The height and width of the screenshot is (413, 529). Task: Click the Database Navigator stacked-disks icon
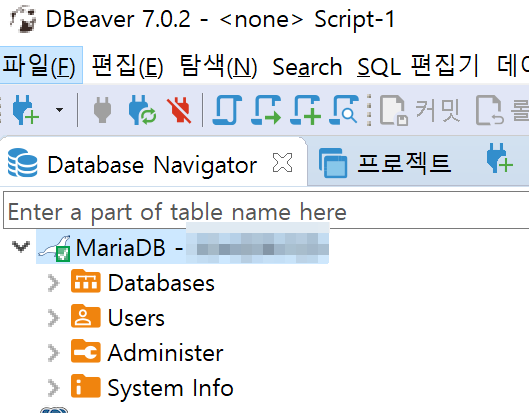click(22, 163)
